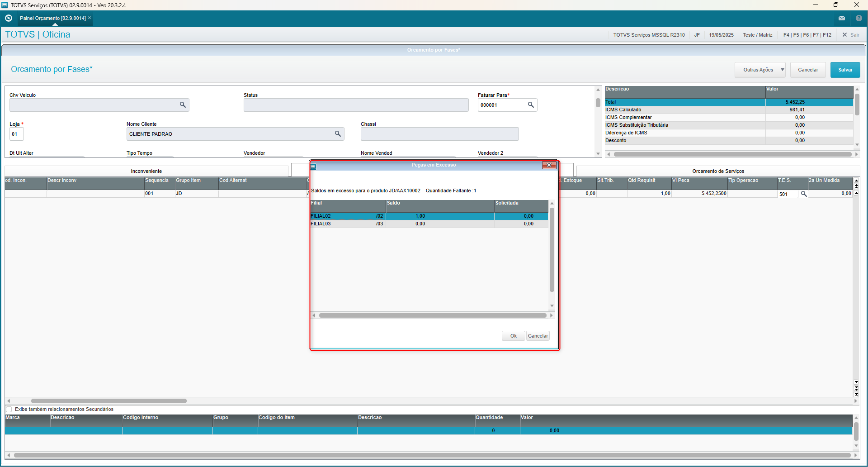Open Faturar Para lookup magnifier
This screenshot has width=868, height=467.
531,105
